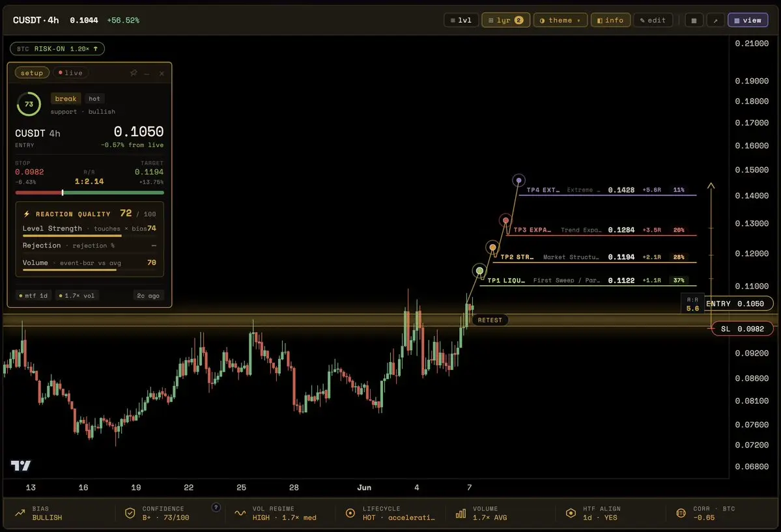
Task: Click the break tag
Action: tap(66, 98)
